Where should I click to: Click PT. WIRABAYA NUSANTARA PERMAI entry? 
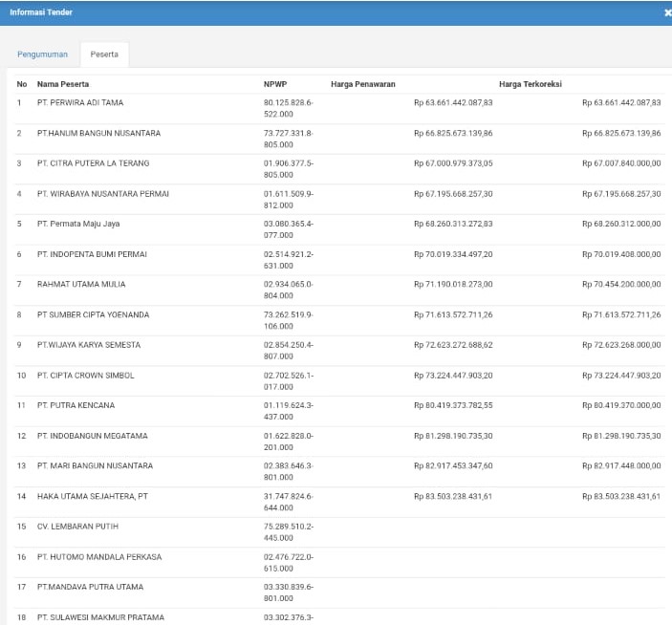coord(102,194)
